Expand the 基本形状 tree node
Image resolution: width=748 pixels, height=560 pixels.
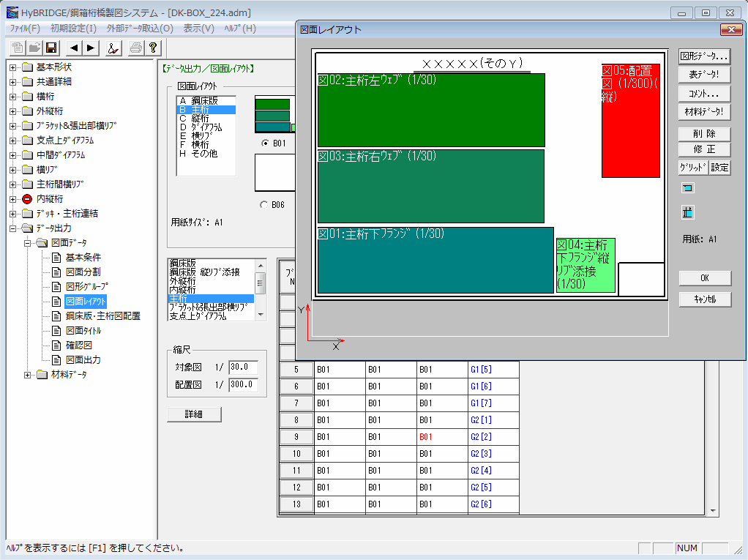(x=12, y=67)
